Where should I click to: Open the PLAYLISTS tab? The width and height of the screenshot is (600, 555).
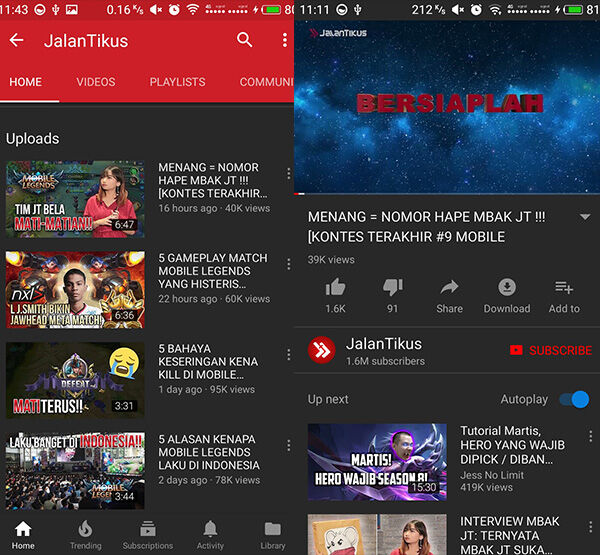[x=177, y=82]
